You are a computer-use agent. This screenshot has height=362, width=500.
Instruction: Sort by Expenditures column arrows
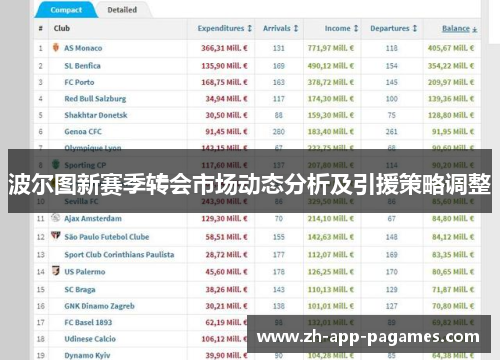click(249, 28)
